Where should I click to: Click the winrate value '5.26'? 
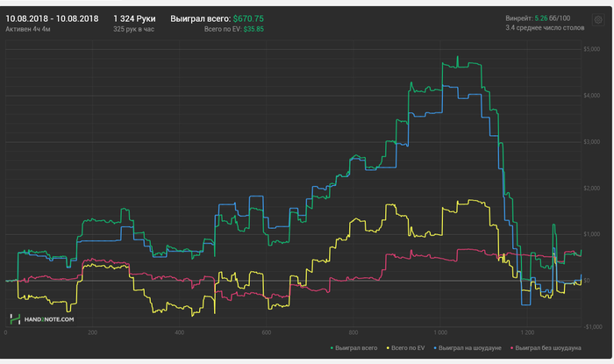click(541, 18)
